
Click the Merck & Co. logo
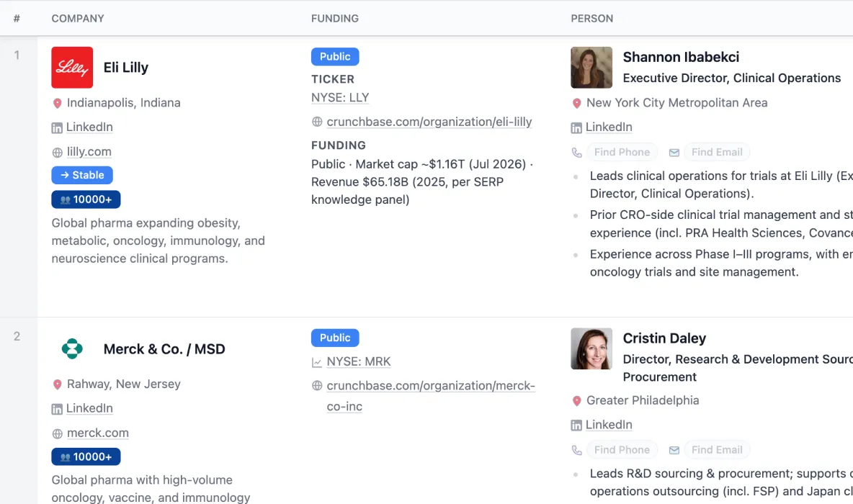click(x=72, y=348)
